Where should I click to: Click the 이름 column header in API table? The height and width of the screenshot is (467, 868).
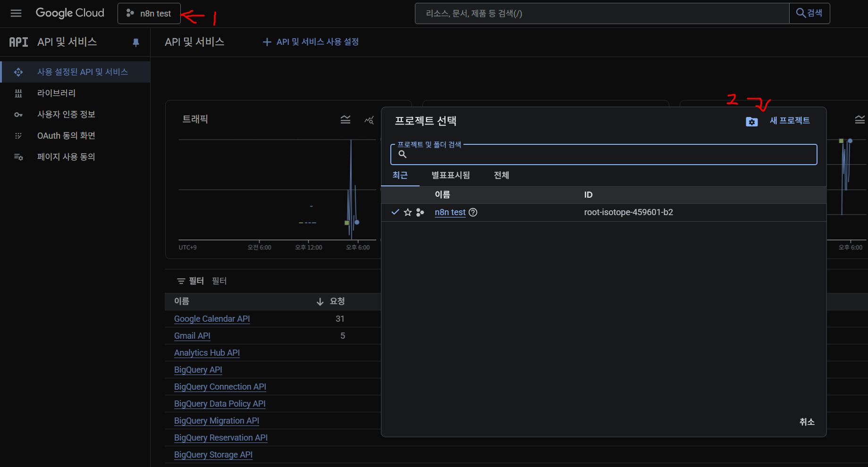coord(182,301)
